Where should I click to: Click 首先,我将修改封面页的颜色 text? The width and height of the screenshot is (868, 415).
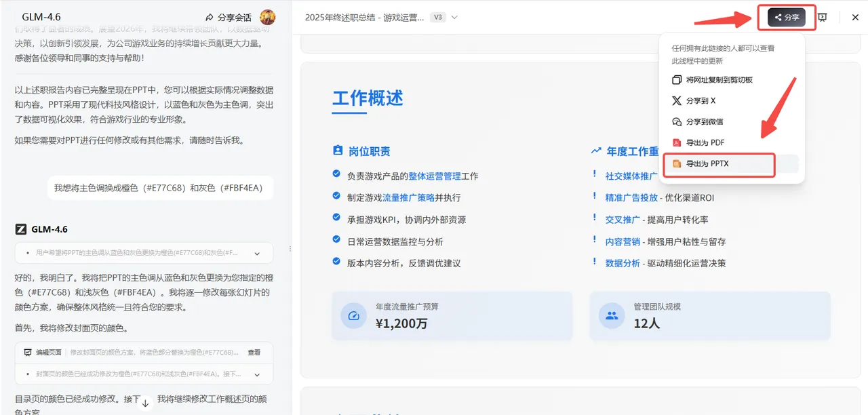click(x=71, y=328)
